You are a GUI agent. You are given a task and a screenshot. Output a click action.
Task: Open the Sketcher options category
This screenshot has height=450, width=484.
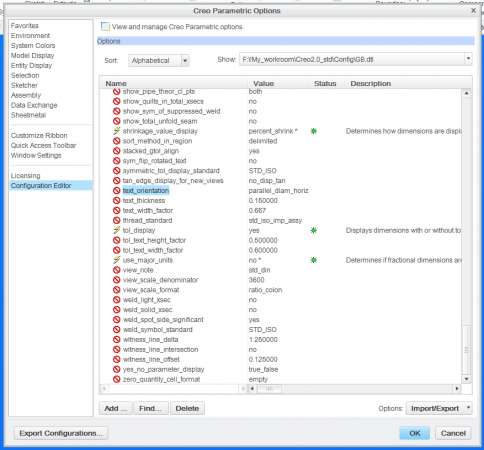click(24, 85)
